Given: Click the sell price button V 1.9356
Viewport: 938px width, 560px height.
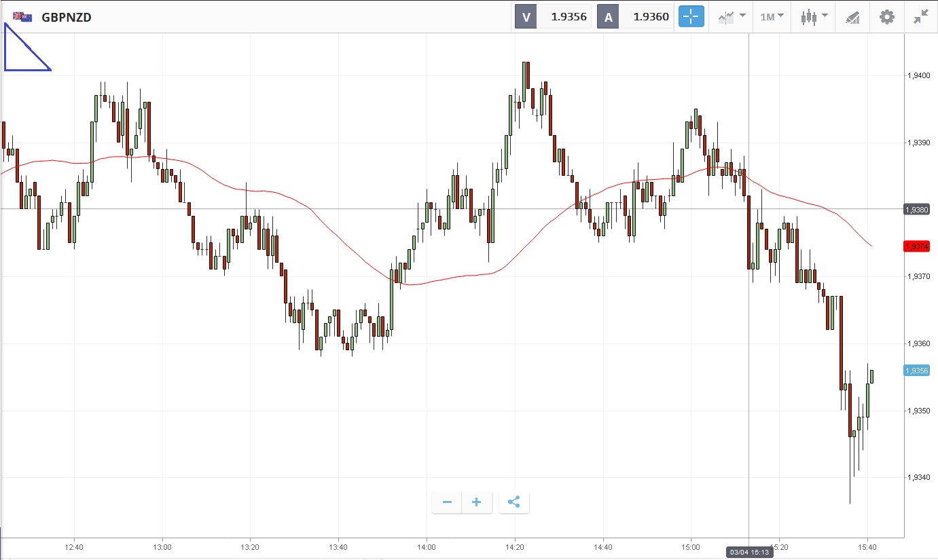Looking at the screenshot, I should (x=553, y=17).
